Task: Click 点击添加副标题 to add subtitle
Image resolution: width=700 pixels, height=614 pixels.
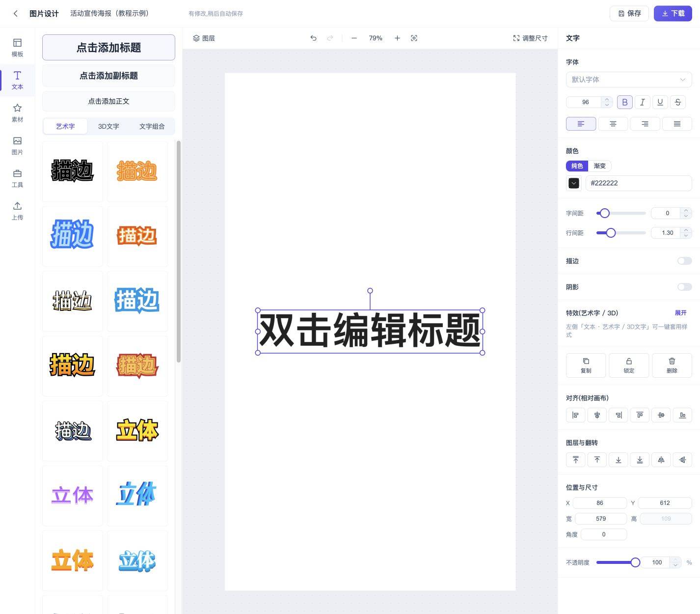Action: 108,76
